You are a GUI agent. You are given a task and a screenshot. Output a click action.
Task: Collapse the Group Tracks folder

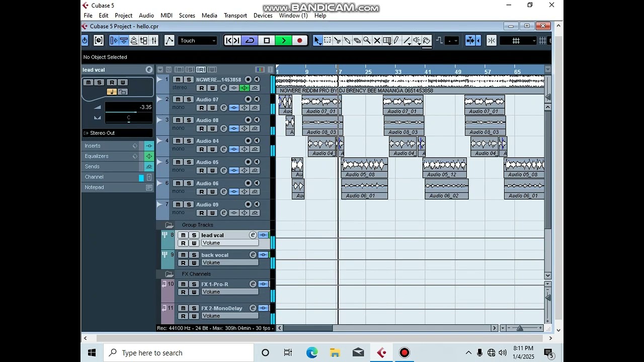point(169,225)
